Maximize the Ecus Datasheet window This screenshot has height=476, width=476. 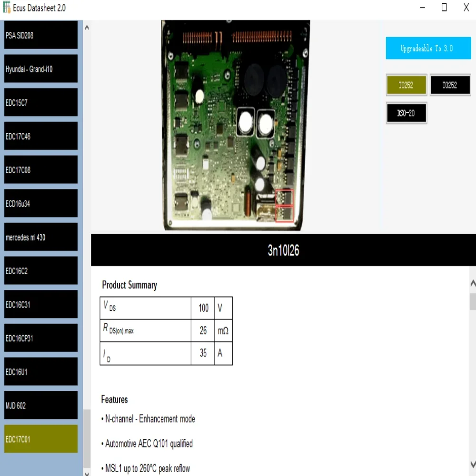click(x=444, y=7)
